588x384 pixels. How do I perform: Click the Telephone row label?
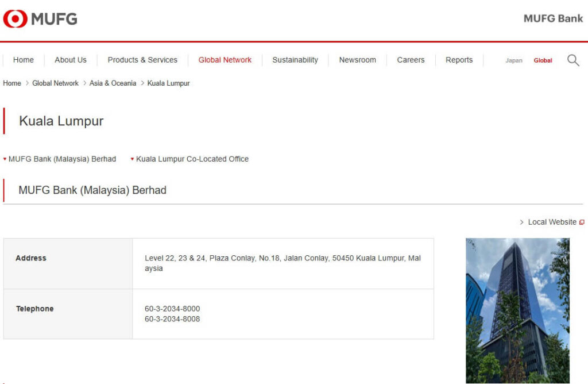click(34, 309)
